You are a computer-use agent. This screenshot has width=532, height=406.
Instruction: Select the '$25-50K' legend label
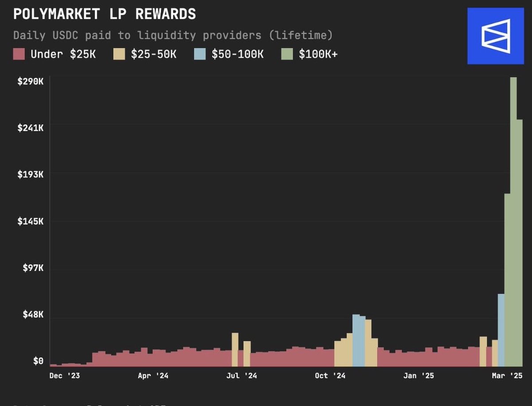[x=154, y=55]
